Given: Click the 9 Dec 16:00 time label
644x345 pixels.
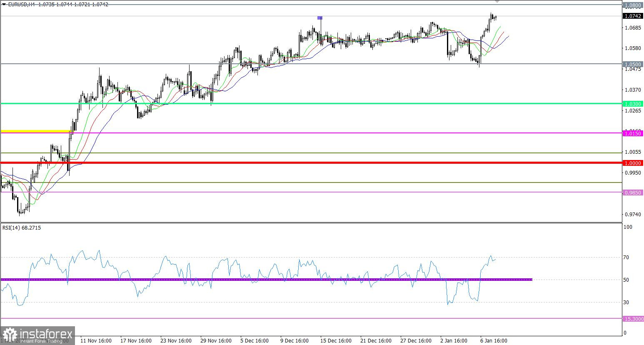Looking at the screenshot, I should tap(295, 340).
